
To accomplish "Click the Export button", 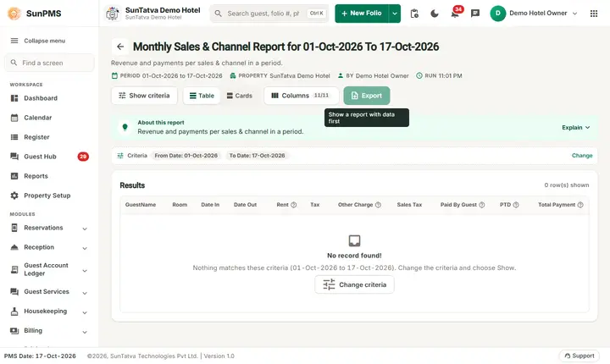I will point(367,96).
